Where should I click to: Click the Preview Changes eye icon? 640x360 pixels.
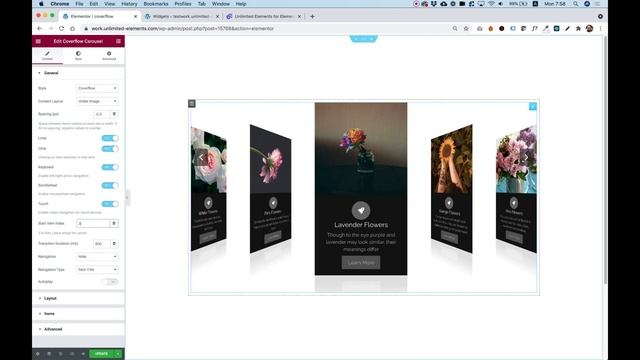tap(83, 354)
